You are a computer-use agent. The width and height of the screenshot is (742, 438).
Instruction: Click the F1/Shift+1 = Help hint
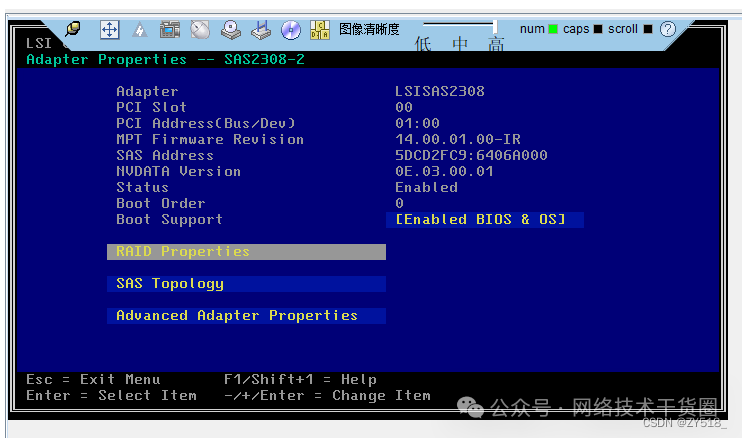300,379
